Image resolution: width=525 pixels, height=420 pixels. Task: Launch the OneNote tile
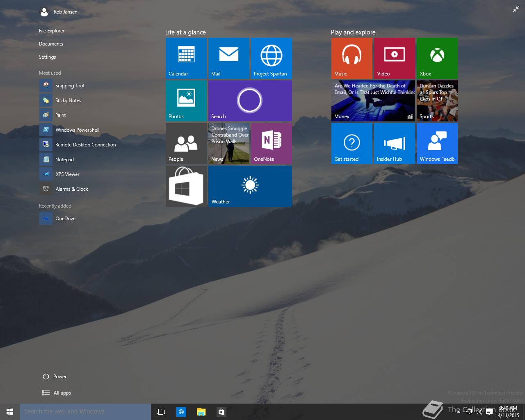tap(271, 144)
